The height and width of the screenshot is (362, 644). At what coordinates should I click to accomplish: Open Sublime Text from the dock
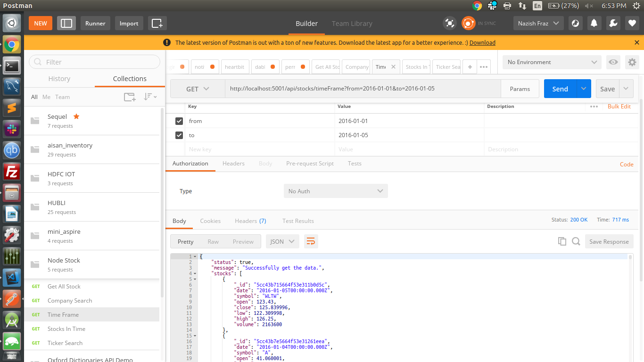point(12,108)
